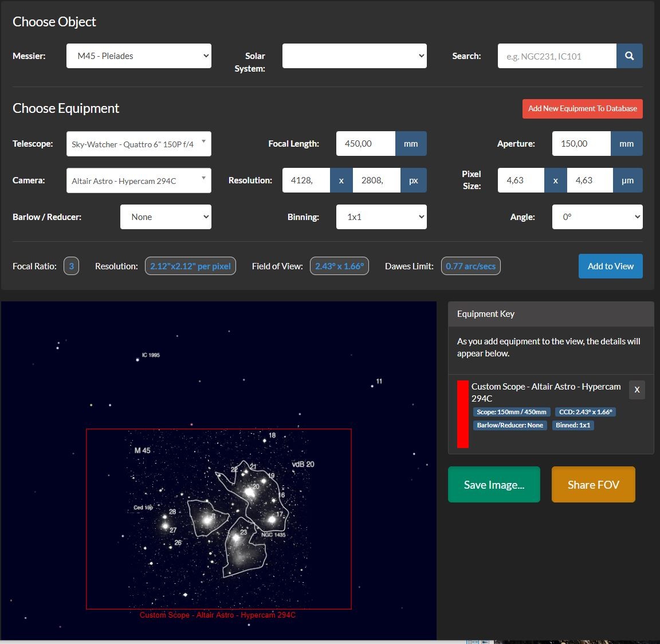Click the Focal Length input field

(x=366, y=144)
